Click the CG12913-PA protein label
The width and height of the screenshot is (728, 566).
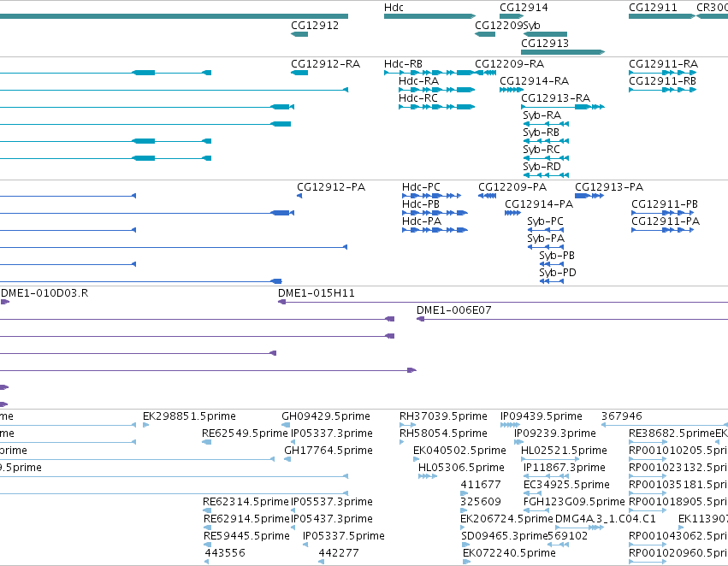tap(609, 187)
